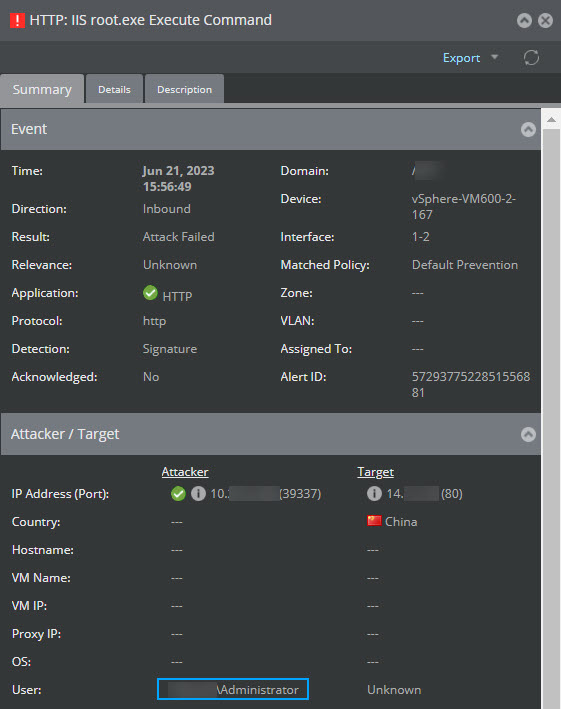This screenshot has height=709, width=561.
Task: Click the interface value 1-2
Action: click(x=420, y=236)
